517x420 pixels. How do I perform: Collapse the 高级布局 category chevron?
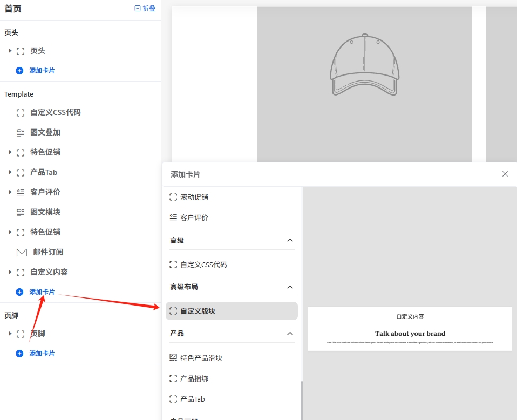[290, 287]
